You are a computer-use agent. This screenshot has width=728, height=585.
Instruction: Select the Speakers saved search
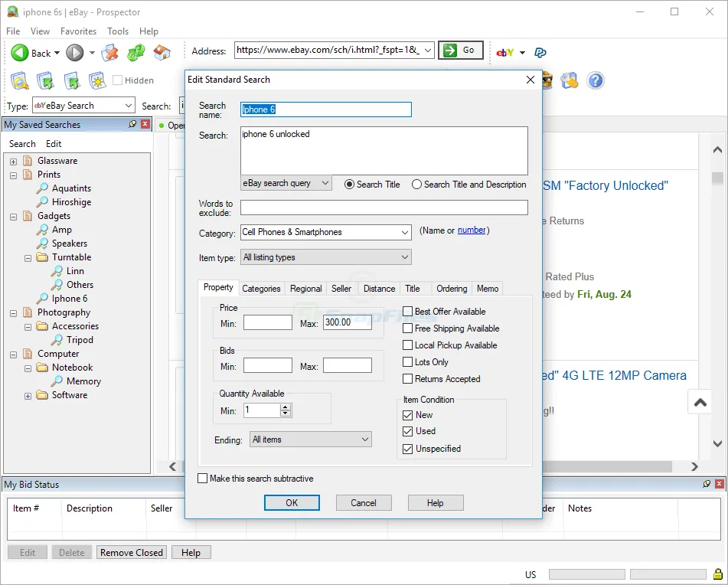point(69,243)
